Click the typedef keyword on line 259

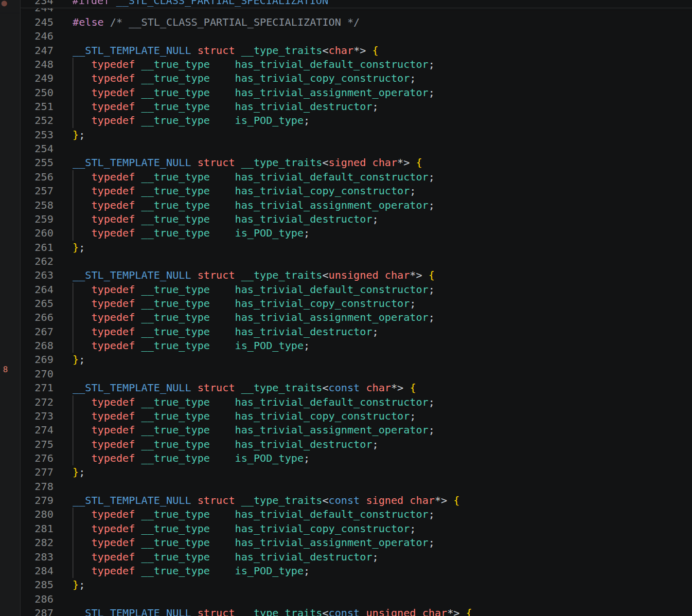(x=113, y=220)
